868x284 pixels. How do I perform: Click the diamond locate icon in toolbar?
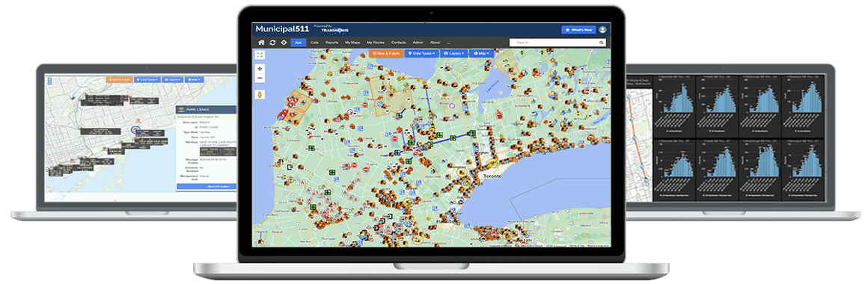284,43
